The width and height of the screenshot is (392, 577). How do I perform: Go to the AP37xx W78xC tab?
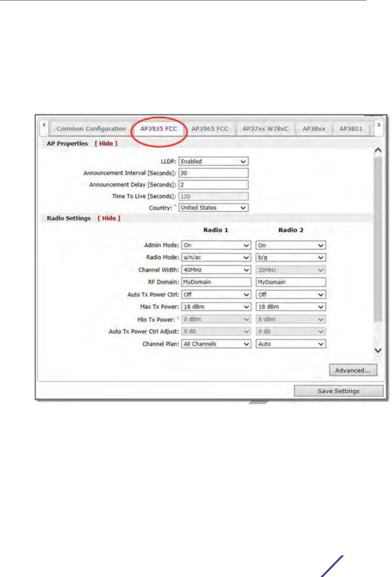(x=266, y=128)
